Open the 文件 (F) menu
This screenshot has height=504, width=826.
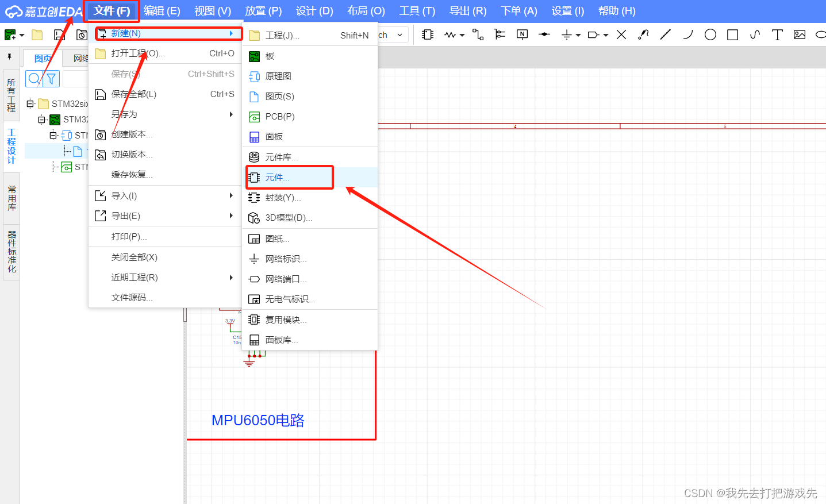coord(112,11)
